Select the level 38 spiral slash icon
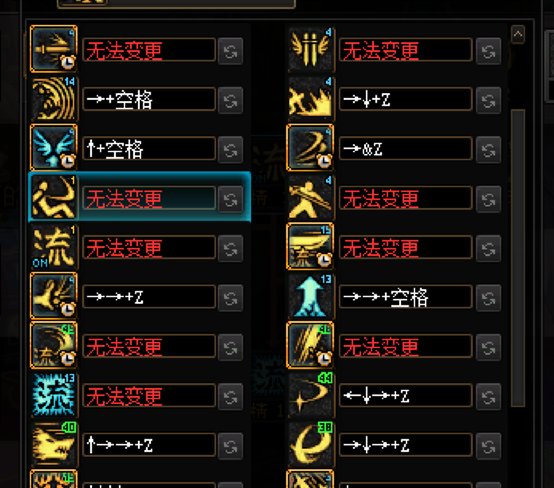 [310, 444]
